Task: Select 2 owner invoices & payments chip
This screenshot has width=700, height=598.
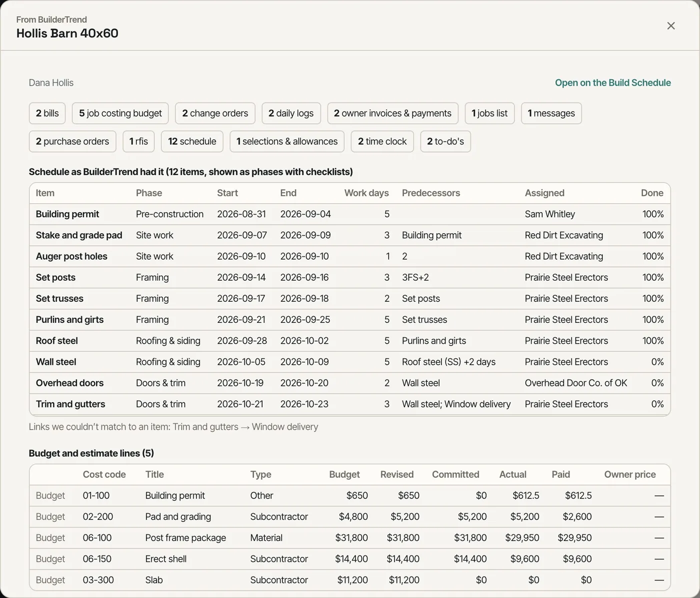Action: coord(392,113)
